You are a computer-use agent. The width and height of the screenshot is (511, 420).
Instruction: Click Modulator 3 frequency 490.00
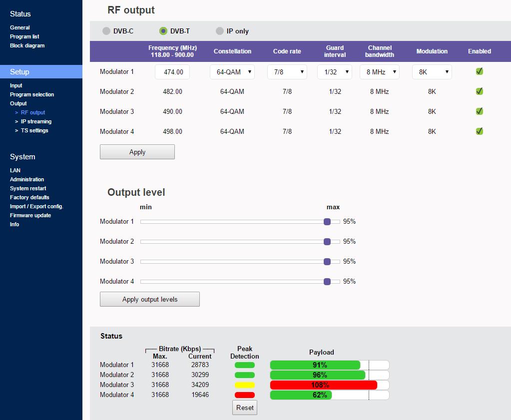point(172,111)
